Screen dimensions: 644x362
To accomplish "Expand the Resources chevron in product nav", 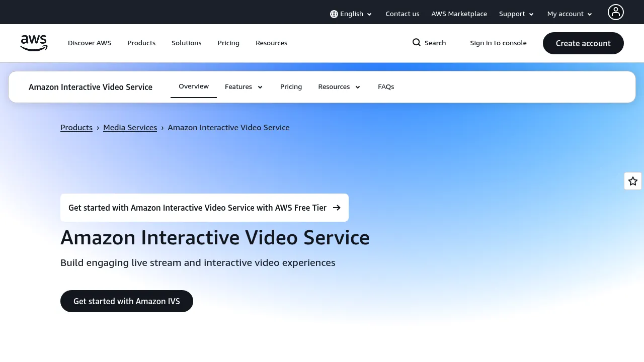I will click(x=358, y=87).
